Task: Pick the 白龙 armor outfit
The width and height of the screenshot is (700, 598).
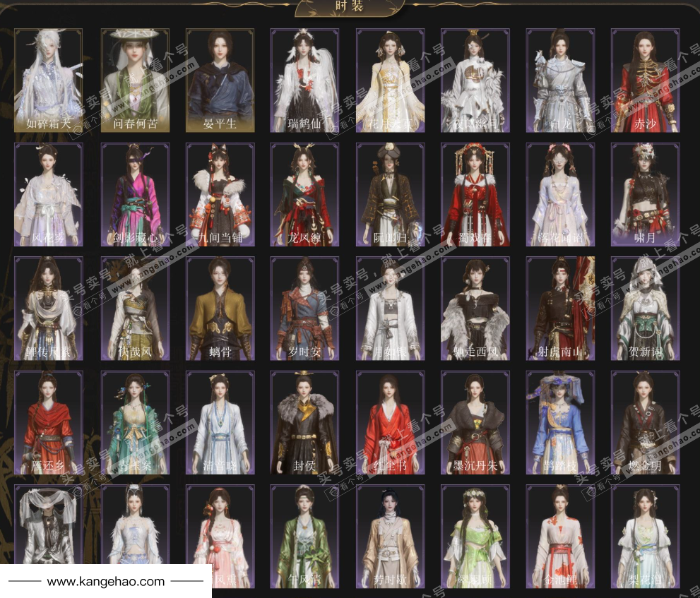Action: pyautogui.click(x=560, y=80)
